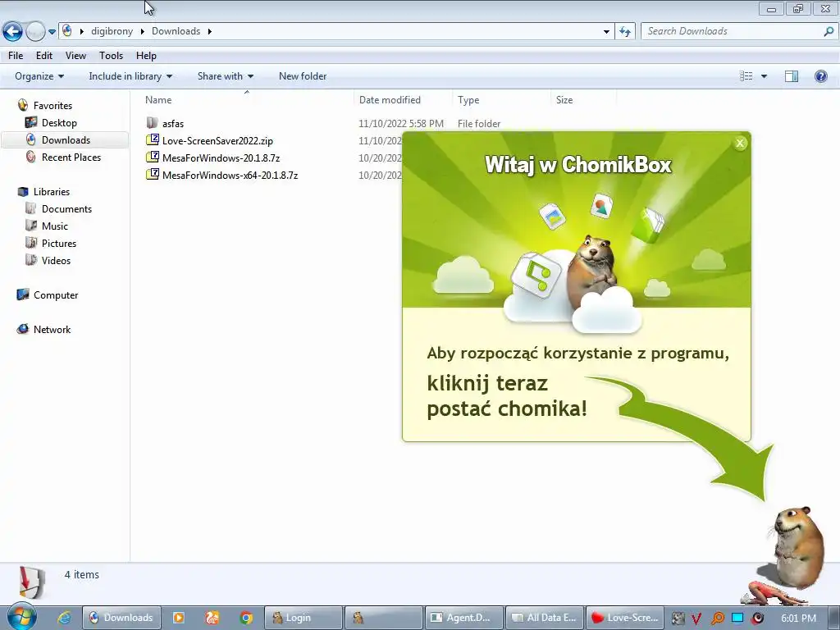Open the View menu

coord(75,56)
